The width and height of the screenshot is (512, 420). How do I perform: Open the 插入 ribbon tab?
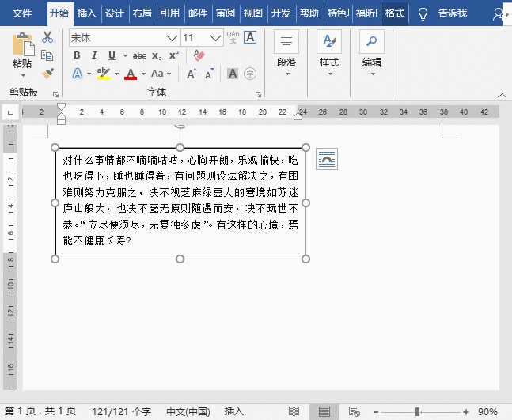(x=87, y=13)
